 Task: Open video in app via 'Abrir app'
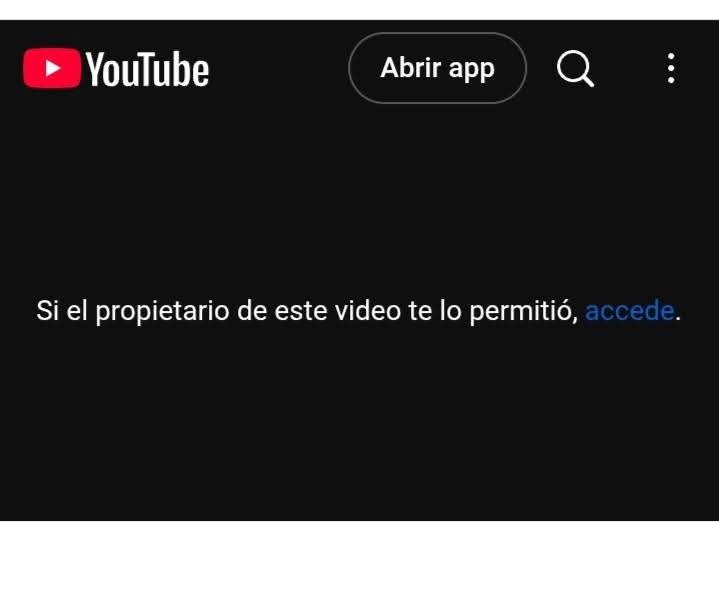[x=437, y=68]
